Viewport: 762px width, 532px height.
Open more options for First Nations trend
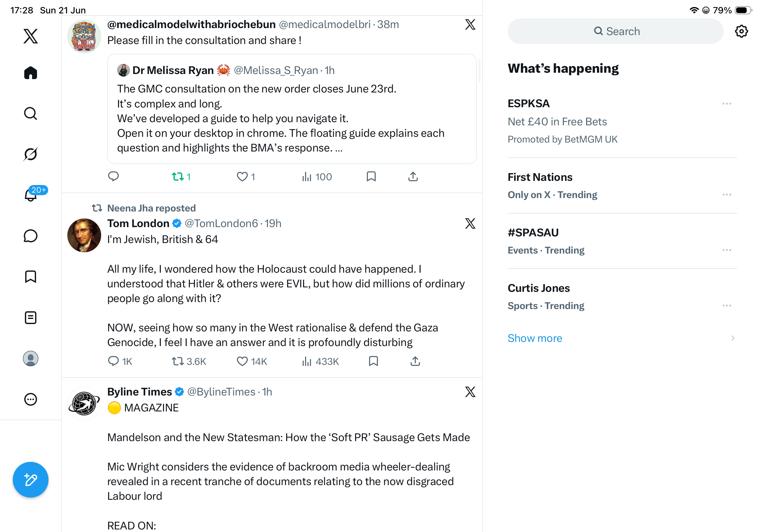pos(727,194)
